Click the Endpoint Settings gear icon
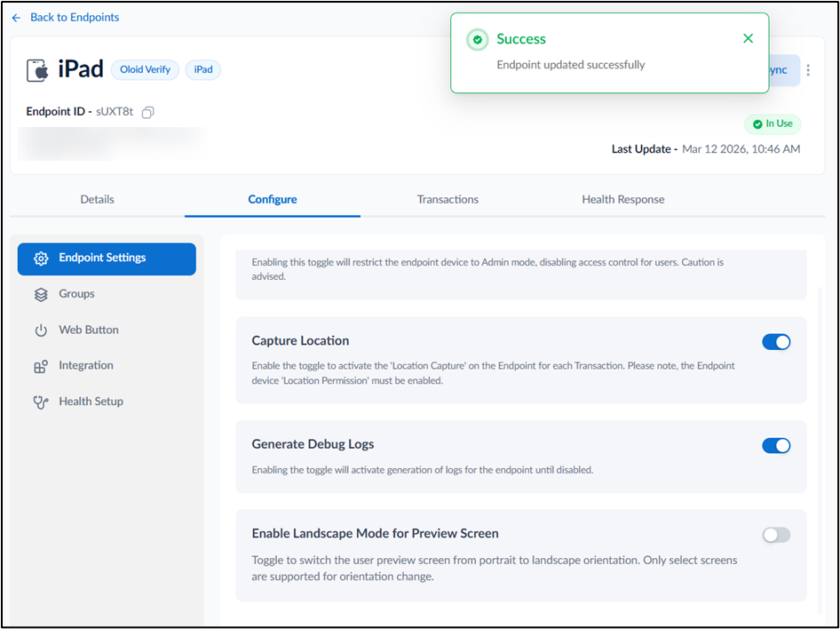 41,259
